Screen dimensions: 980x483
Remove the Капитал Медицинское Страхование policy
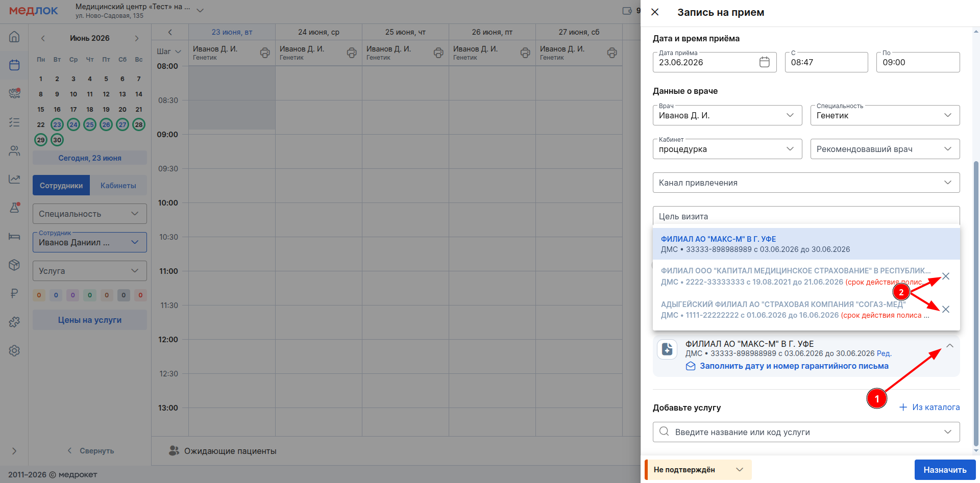[x=946, y=276]
